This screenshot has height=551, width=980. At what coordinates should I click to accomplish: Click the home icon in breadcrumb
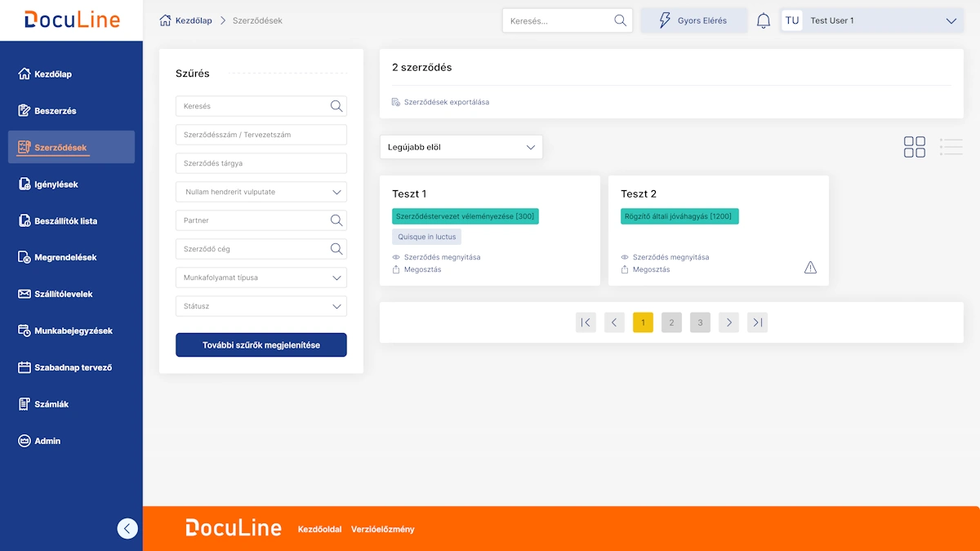point(166,20)
